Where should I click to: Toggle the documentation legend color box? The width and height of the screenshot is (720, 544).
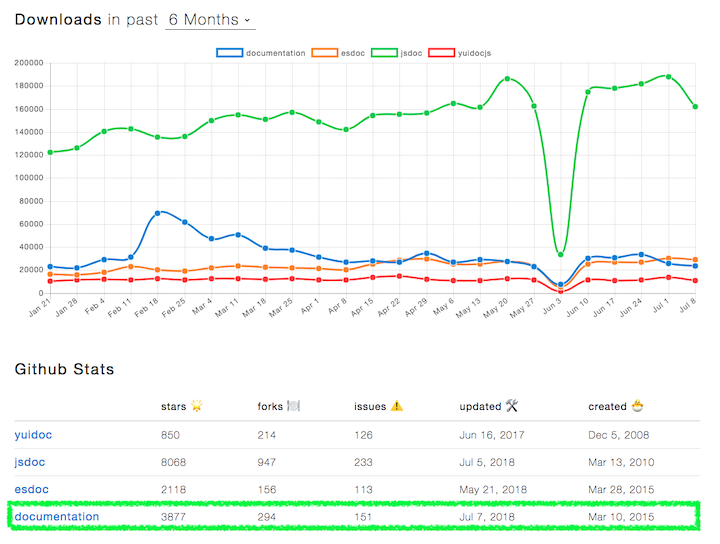pos(230,53)
